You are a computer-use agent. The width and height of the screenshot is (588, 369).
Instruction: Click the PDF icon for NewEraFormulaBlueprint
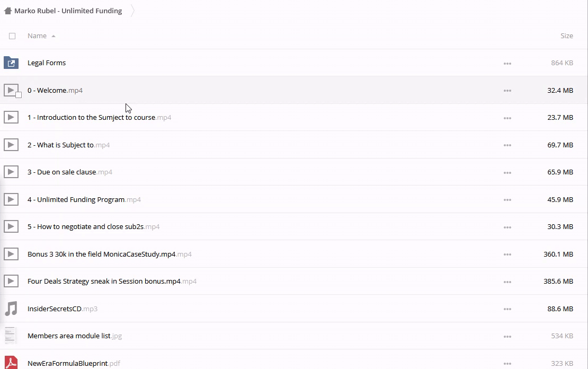[11, 363]
